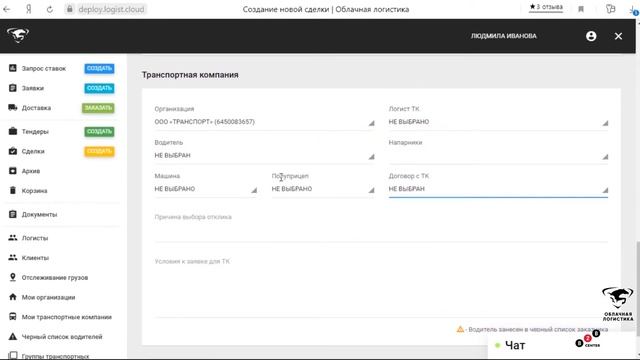Open the Чат widget
Viewport: 640px width, 360px height.
pos(515,345)
